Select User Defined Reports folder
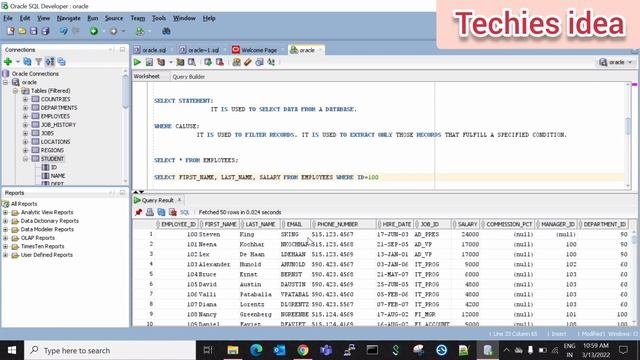This screenshot has height=360, width=640. click(47, 255)
